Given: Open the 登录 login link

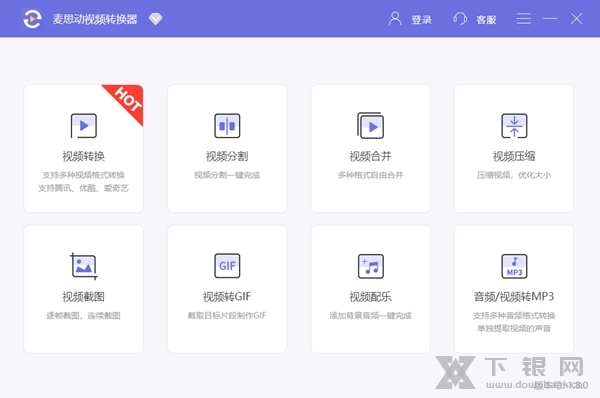Looking at the screenshot, I should [x=421, y=20].
